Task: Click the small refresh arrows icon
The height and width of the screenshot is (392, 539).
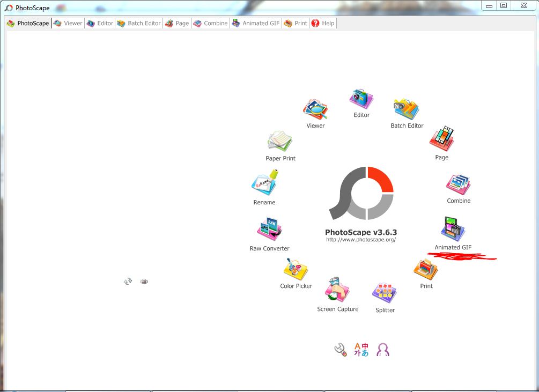Action: click(128, 282)
